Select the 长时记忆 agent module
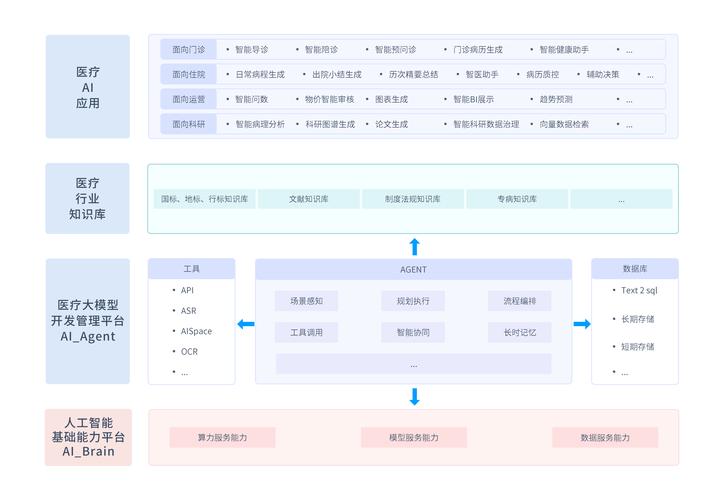 tap(519, 332)
